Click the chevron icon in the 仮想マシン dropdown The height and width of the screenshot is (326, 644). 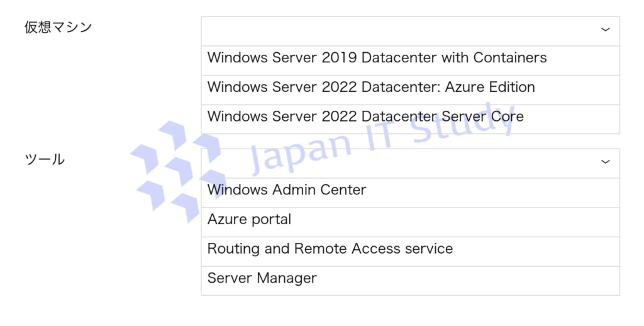[605, 30]
